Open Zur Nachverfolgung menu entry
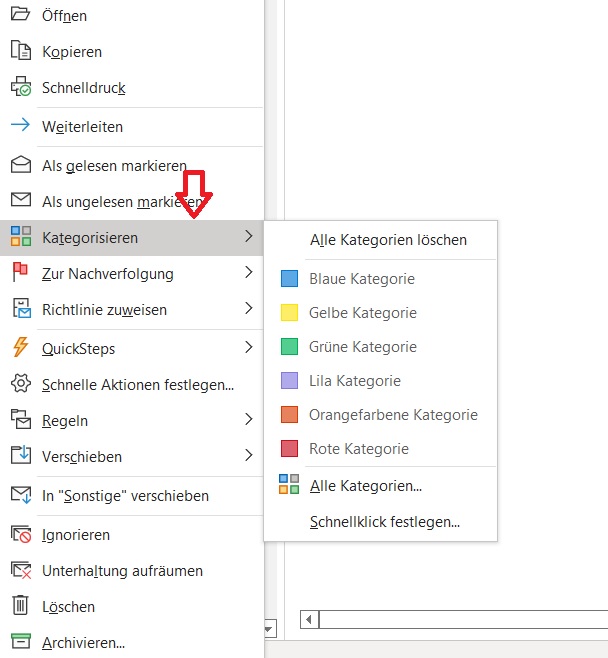Image resolution: width=608 pixels, height=658 pixels. click(x=132, y=274)
